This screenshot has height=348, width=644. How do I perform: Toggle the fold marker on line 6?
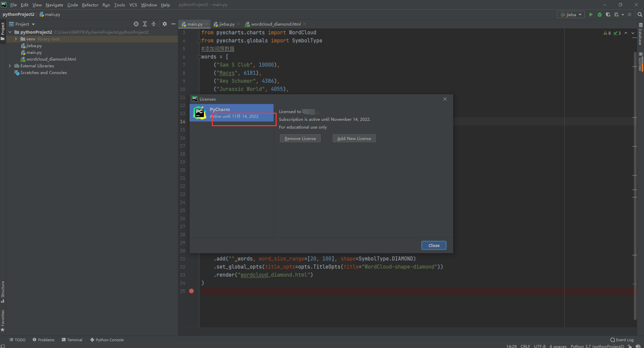click(x=199, y=57)
